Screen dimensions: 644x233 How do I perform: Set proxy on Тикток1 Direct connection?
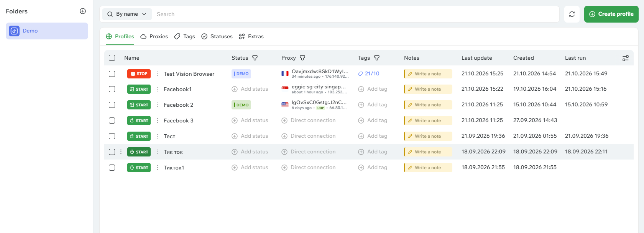(x=309, y=168)
